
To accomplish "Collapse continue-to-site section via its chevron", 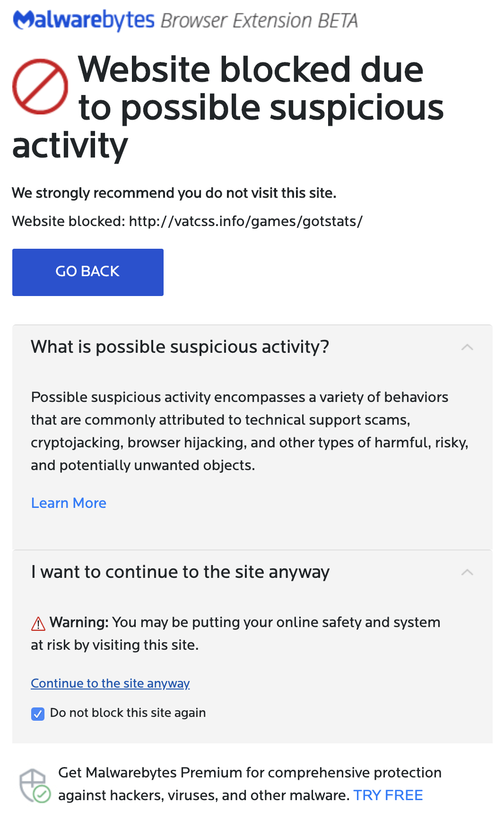I will click(467, 572).
